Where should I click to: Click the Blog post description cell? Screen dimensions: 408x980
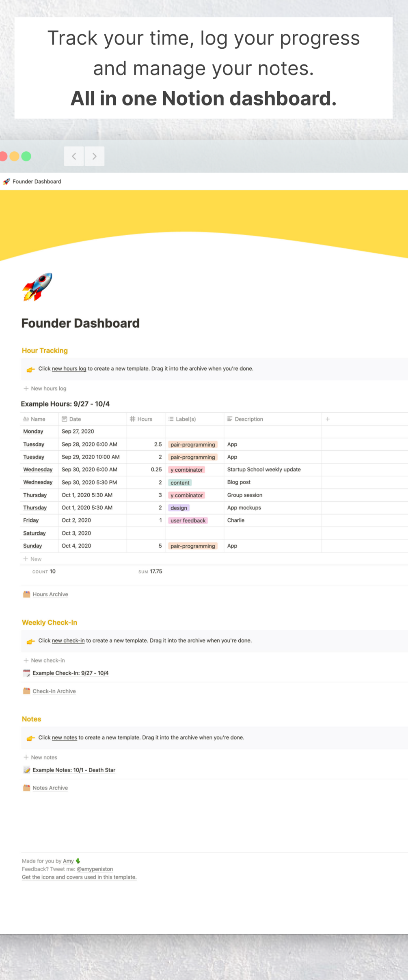(273, 482)
